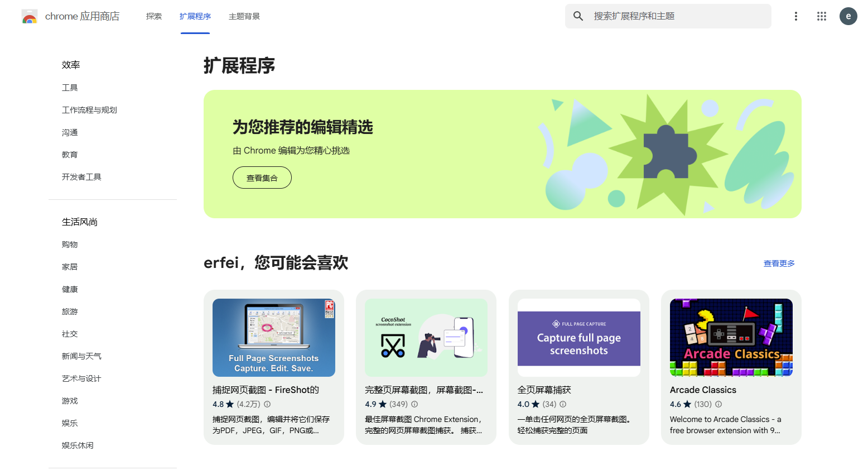This screenshot has width=868, height=470.
Task: Select the 社交 category
Action: click(70, 334)
